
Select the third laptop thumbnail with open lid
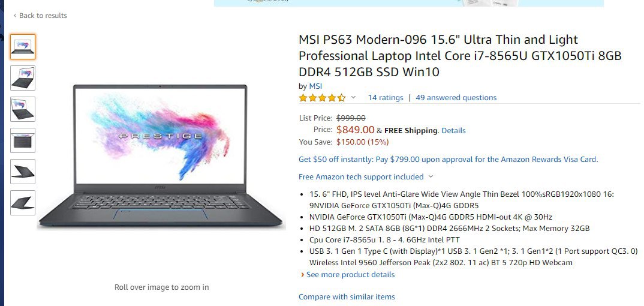[x=23, y=109]
